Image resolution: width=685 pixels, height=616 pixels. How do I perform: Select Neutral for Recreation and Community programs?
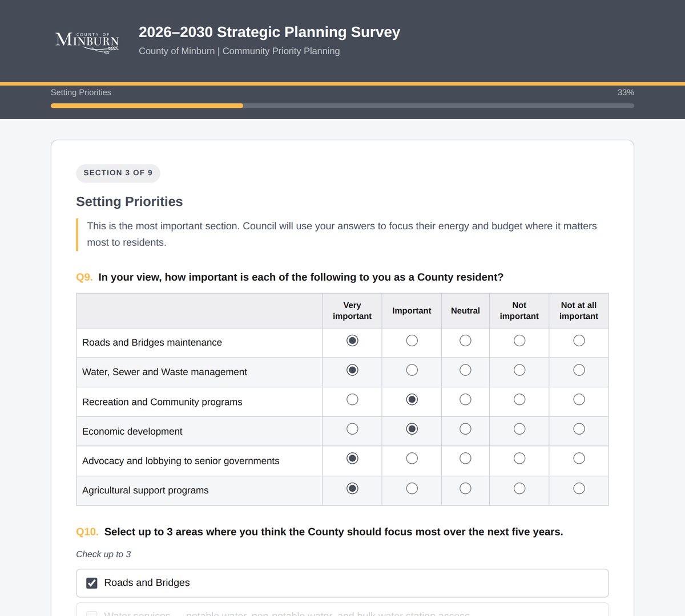(x=465, y=399)
